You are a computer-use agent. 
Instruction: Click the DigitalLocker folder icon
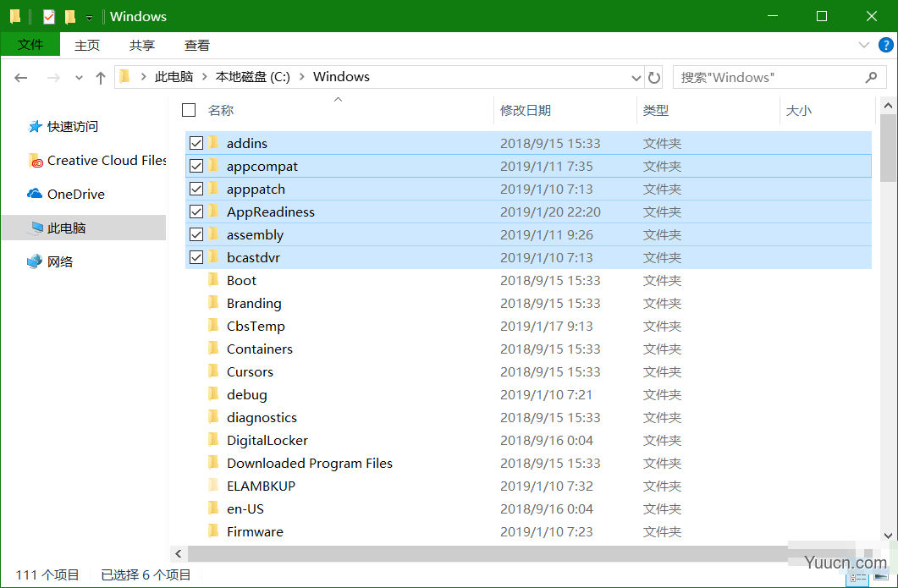click(213, 440)
